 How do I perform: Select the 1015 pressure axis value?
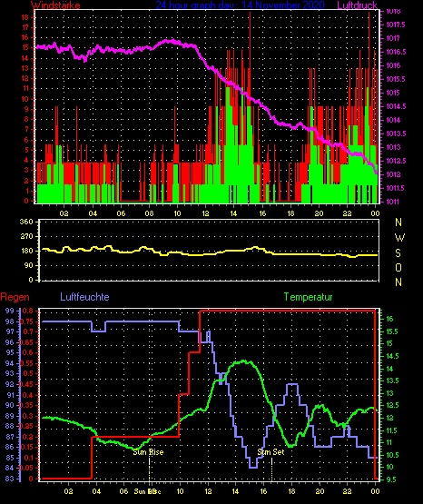pyautogui.click(x=393, y=93)
